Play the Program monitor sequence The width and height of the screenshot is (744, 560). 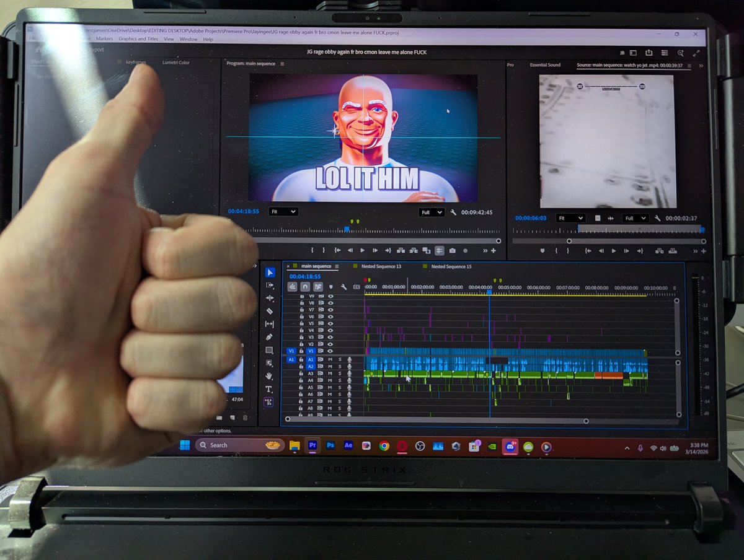(x=363, y=250)
